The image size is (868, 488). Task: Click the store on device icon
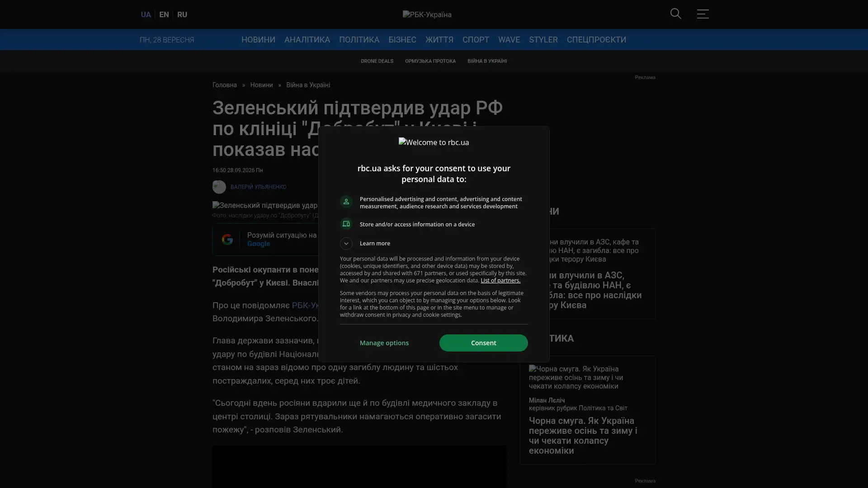tap(346, 224)
